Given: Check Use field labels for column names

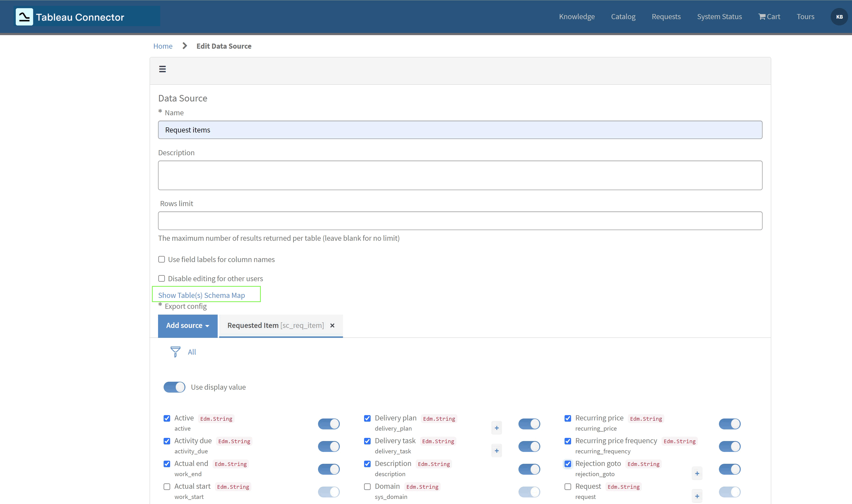Looking at the screenshot, I should tap(161, 259).
